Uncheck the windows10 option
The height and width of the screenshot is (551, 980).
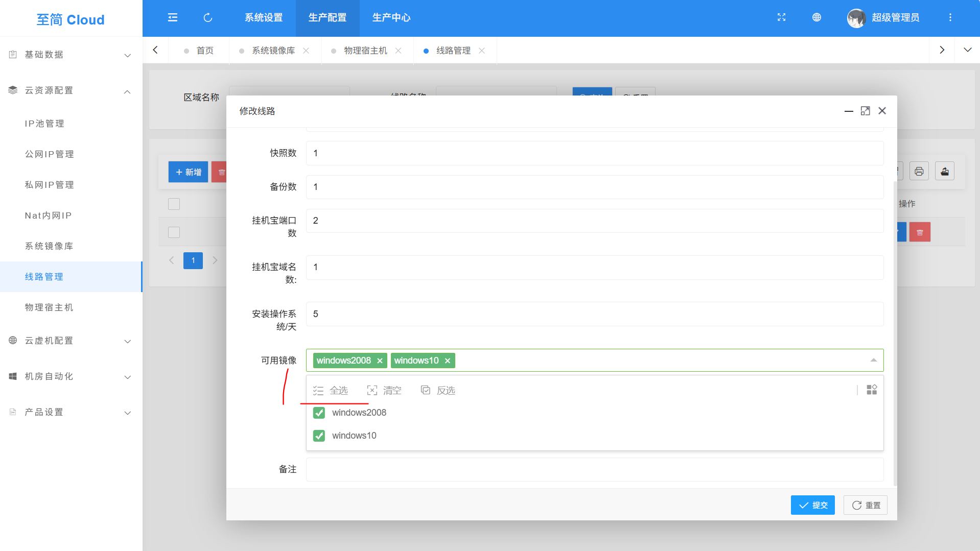319,436
